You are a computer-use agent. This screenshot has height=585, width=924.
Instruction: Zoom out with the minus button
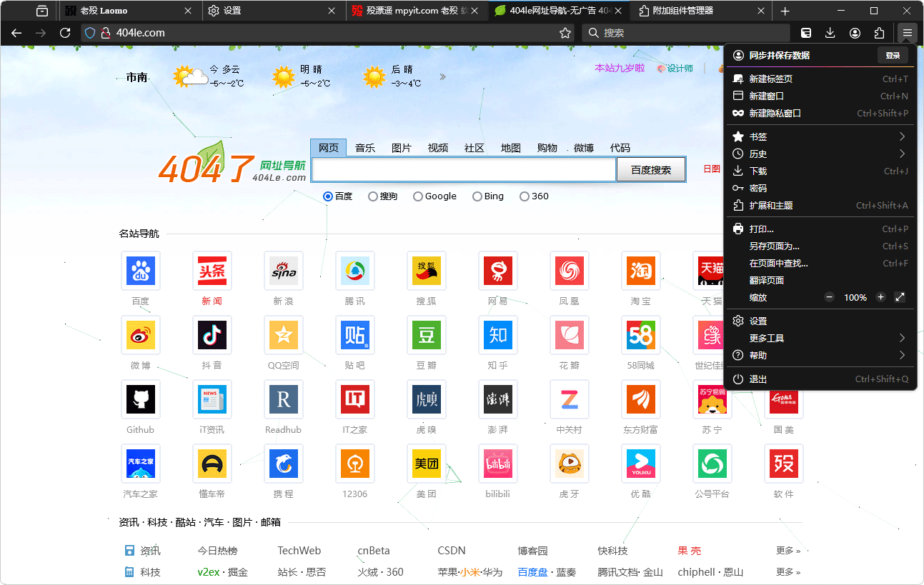click(x=829, y=297)
